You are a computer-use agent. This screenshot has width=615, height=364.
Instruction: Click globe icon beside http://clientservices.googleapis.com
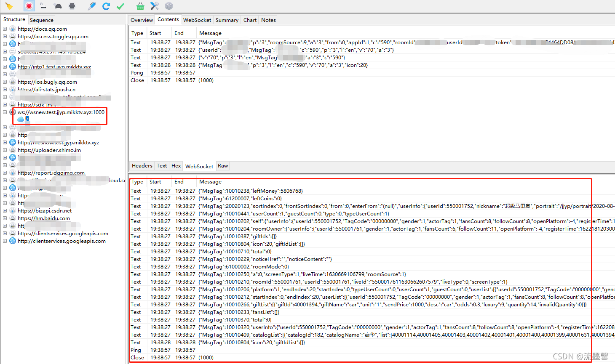tap(13, 241)
